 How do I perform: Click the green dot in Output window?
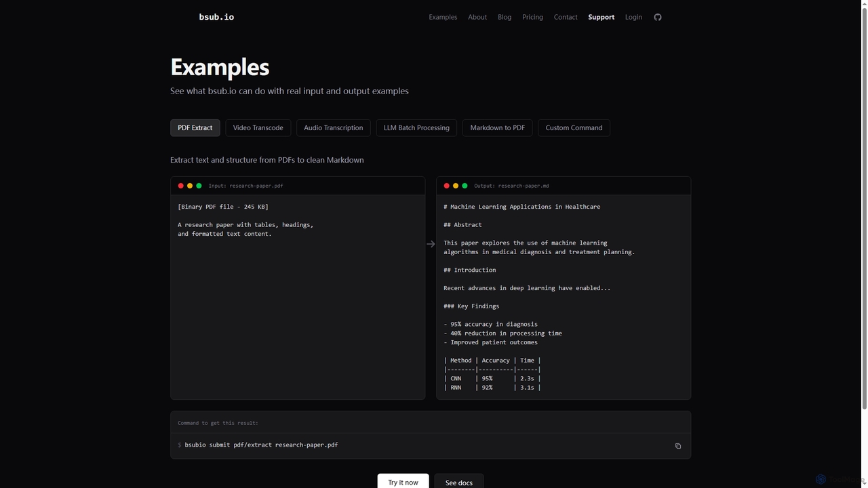pyautogui.click(x=465, y=186)
